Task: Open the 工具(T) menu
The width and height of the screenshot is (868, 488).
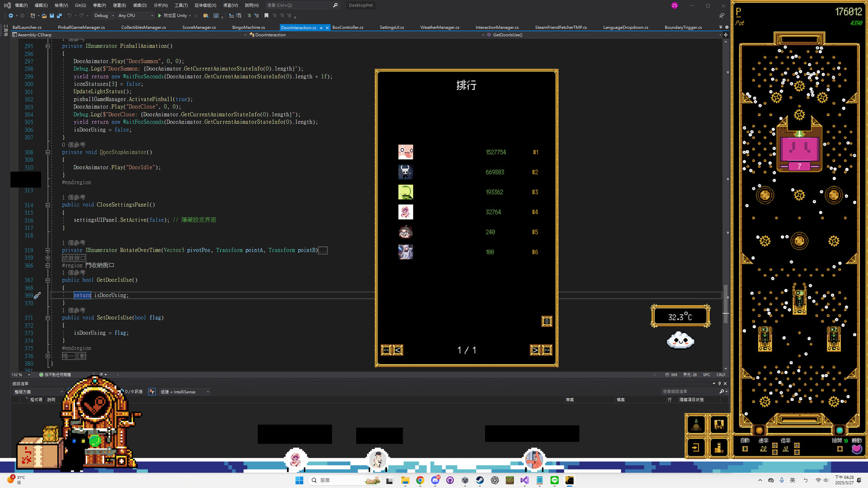Action: pos(181,5)
